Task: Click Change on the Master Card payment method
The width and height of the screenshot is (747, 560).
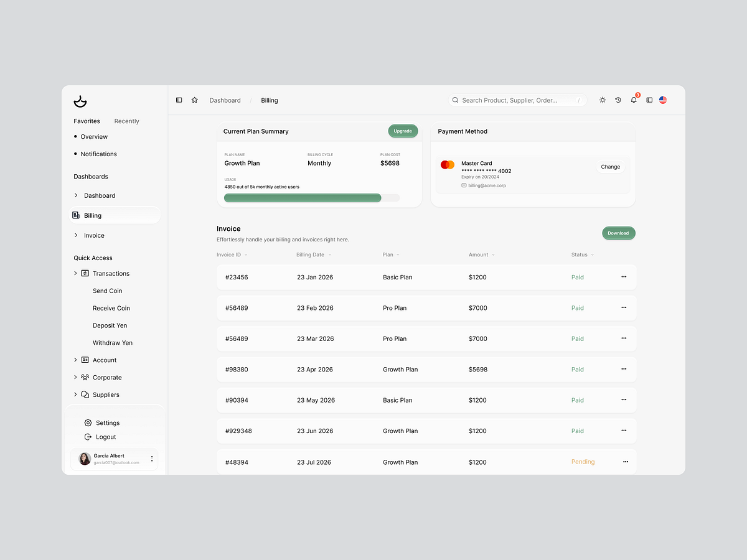Action: pos(610,166)
